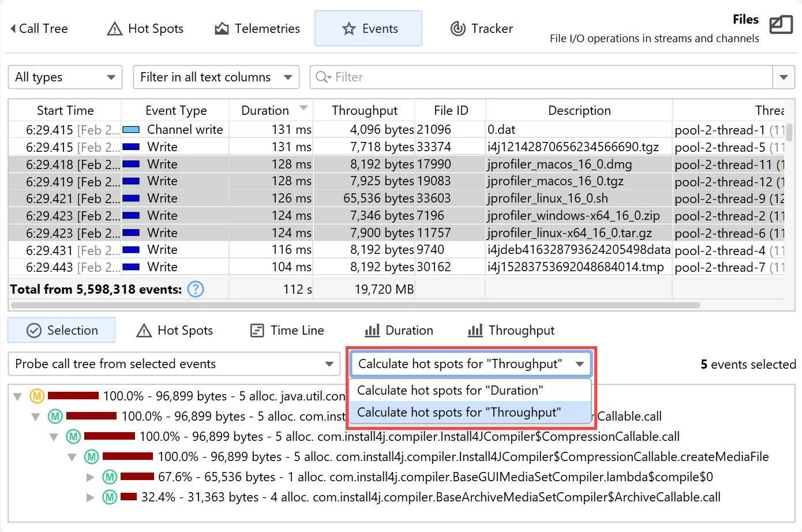The height and width of the screenshot is (532, 802).
Task: Sort by the Throughput column header
Action: [x=364, y=110]
